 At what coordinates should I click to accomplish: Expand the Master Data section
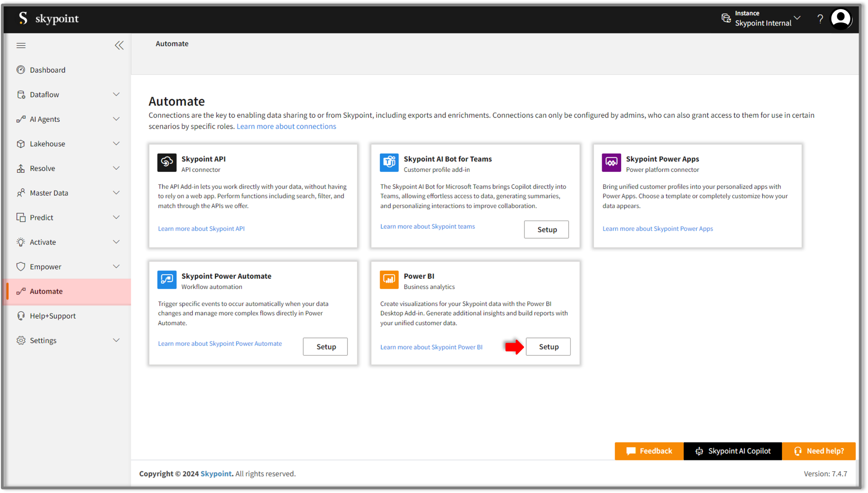click(116, 193)
